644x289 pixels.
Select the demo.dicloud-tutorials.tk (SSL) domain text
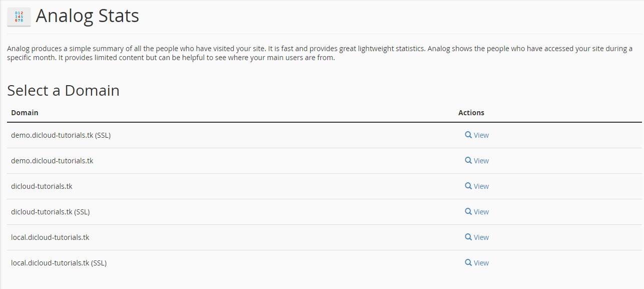[x=61, y=135]
